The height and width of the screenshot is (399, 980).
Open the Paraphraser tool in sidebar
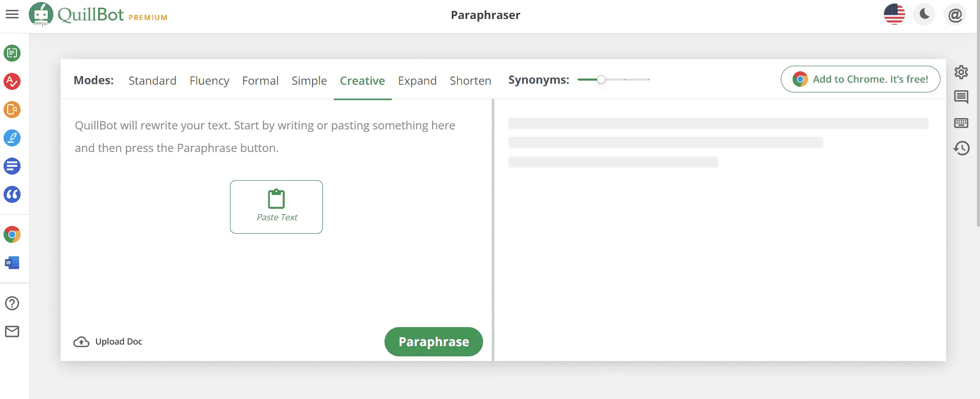click(x=12, y=53)
